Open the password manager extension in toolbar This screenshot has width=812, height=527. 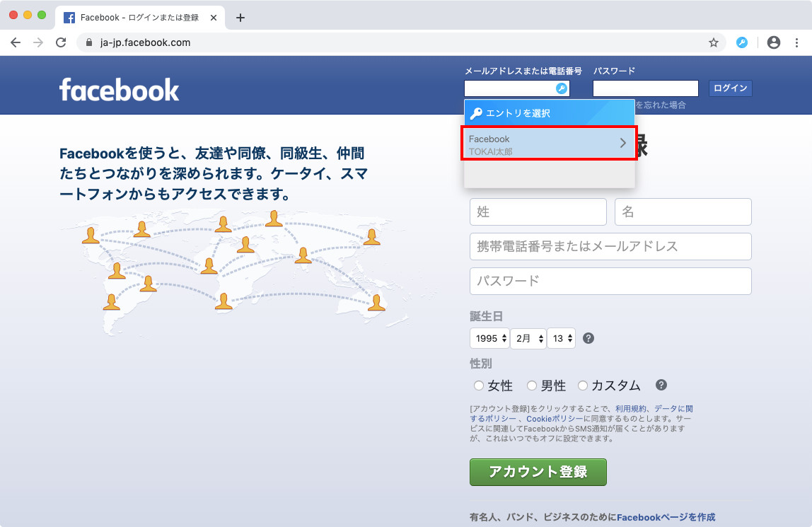pos(741,42)
